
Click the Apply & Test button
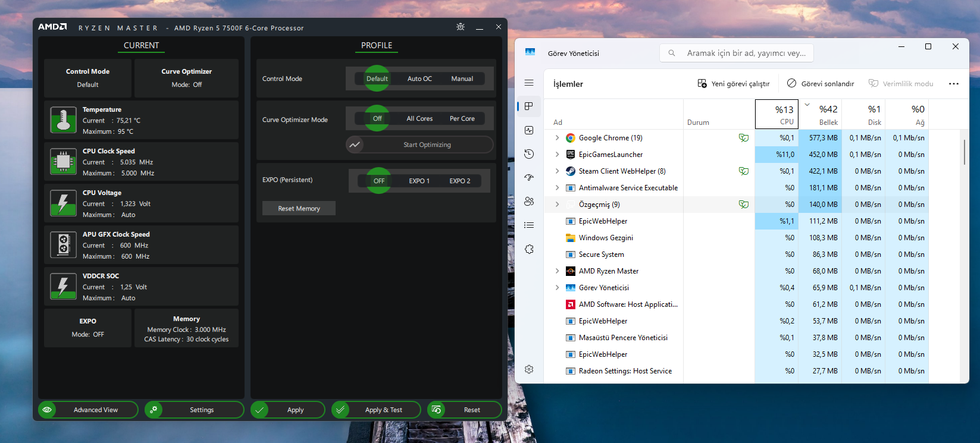pos(376,410)
